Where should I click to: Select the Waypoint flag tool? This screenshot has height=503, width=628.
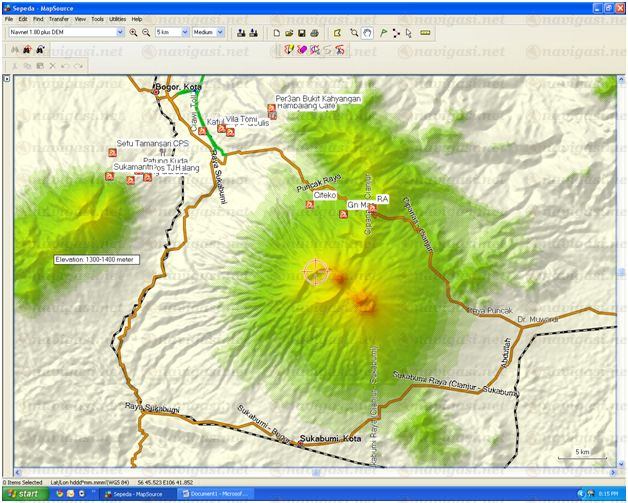382,32
